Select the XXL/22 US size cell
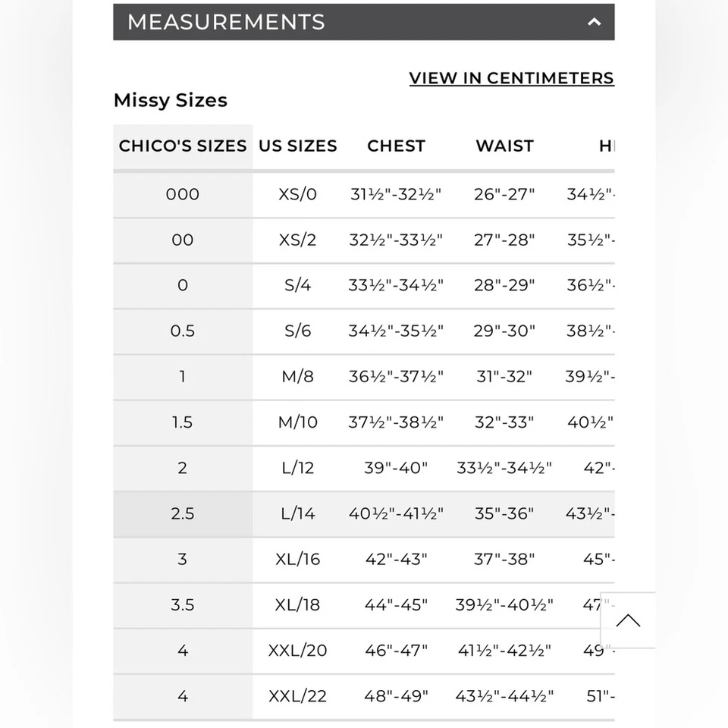Screen dimensions: 728x728 coord(297,695)
